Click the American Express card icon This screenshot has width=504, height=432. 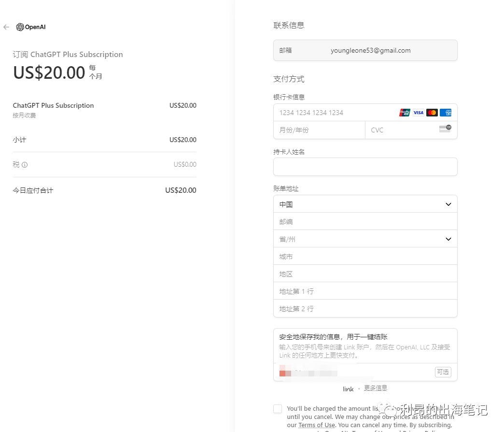(446, 113)
